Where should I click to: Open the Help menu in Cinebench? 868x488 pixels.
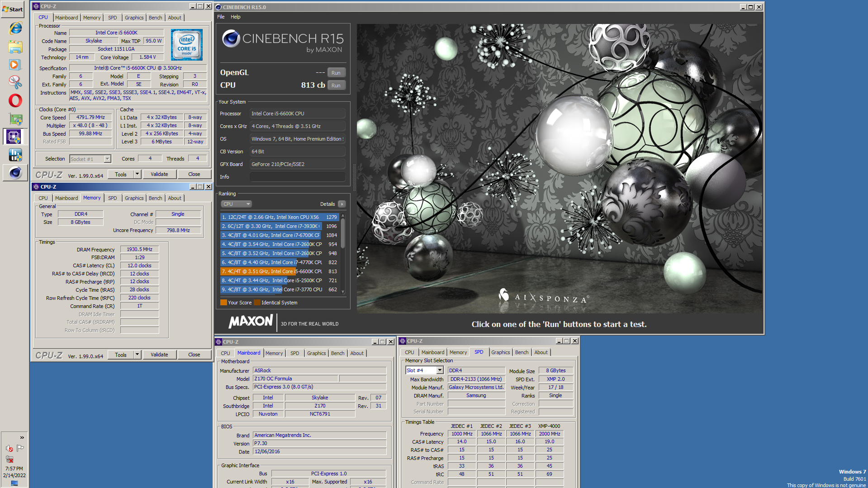(236, 17)
